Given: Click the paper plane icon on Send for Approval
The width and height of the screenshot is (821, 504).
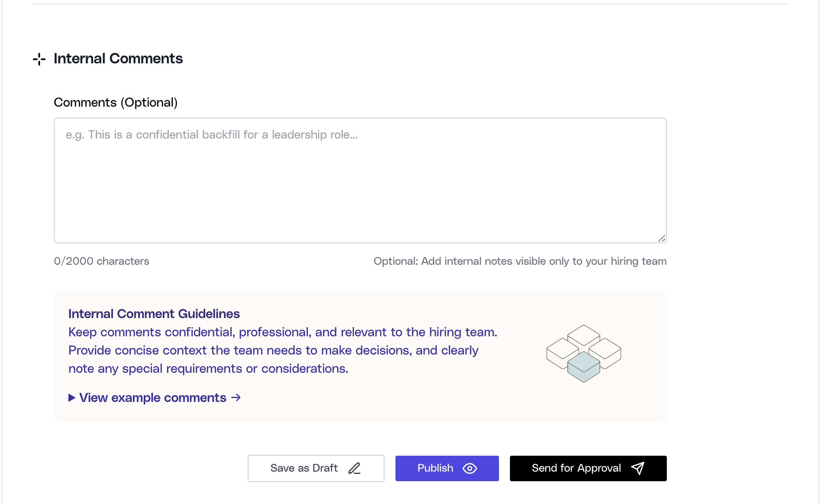Looking at the screenshot, I should pos(638,468).
